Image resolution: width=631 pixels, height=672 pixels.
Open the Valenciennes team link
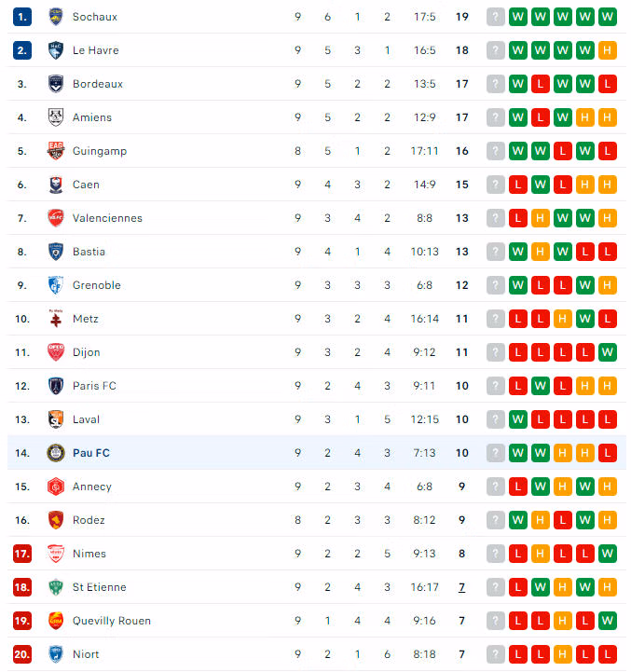(x=107, y=218)
